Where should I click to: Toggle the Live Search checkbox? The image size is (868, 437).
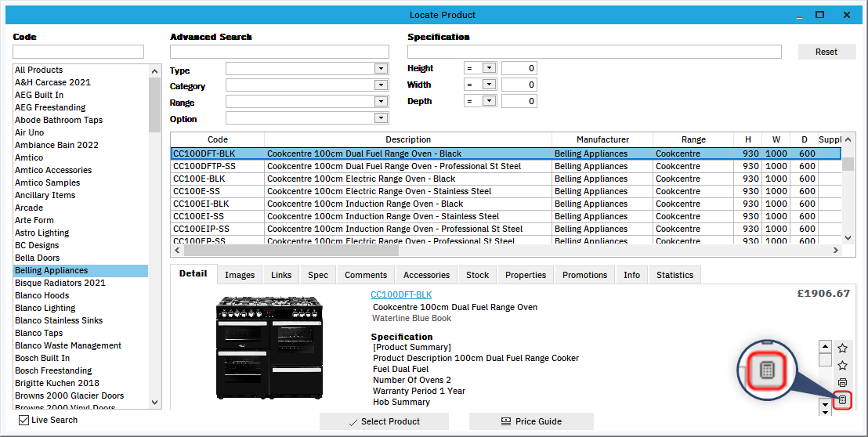(24, 420)
